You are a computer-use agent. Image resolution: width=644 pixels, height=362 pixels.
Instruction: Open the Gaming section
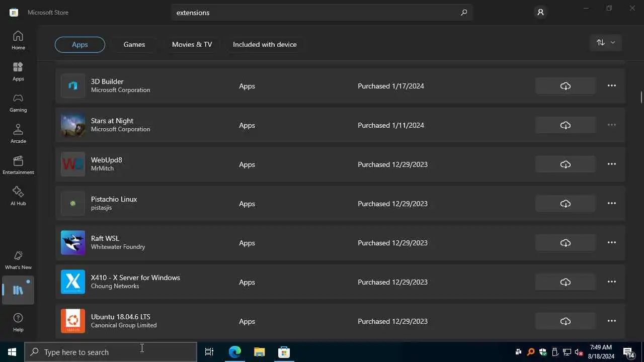coord(18,103)
